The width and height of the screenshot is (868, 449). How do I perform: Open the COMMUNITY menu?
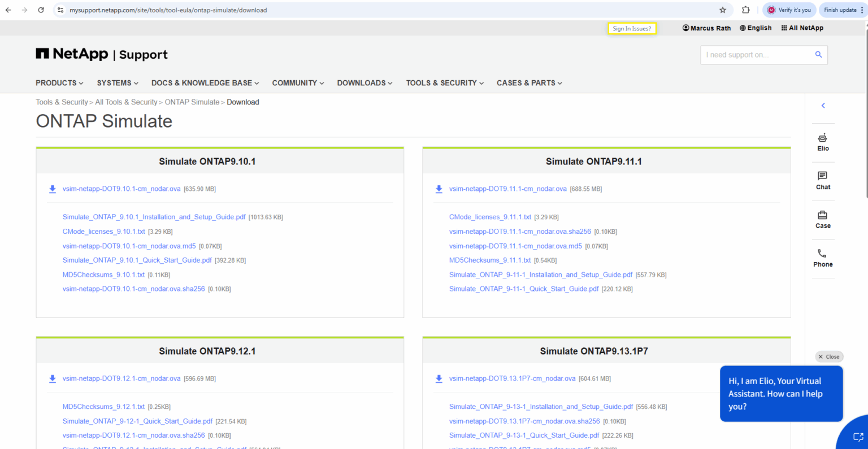pos(297,83)
